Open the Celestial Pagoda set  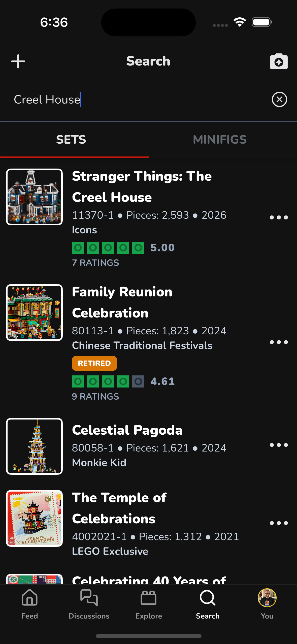(x=127, y=430)
